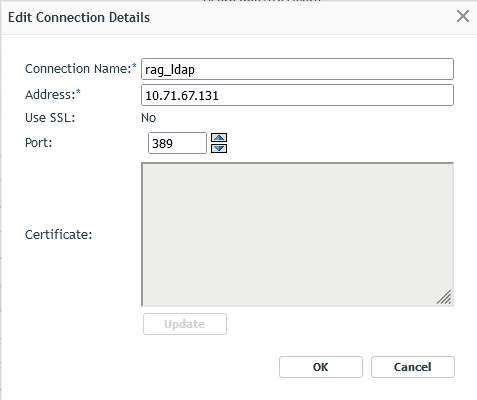Click the Connection Name field containing rag_ldap
This screenshot has height=400, width=477.
297,69
